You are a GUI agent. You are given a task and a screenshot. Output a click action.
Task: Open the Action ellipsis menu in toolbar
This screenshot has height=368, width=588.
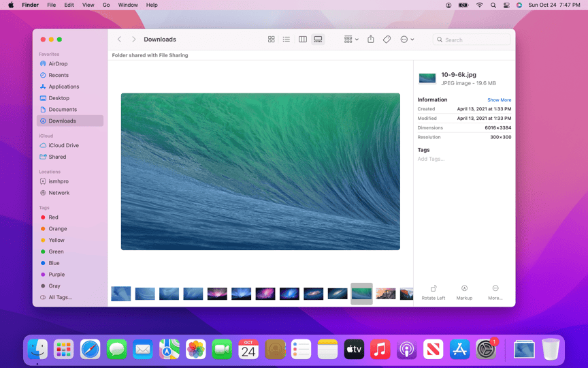tap(407, 40)
